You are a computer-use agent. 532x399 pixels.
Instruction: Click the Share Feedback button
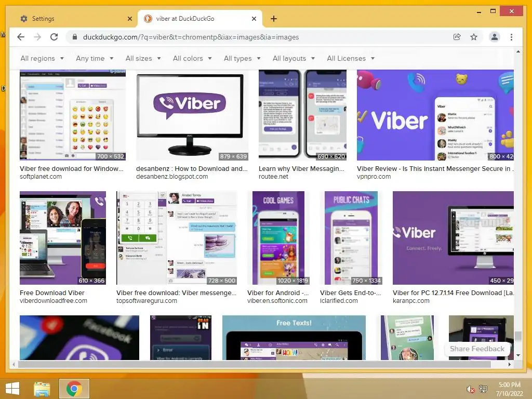click(x=477, y=349)
